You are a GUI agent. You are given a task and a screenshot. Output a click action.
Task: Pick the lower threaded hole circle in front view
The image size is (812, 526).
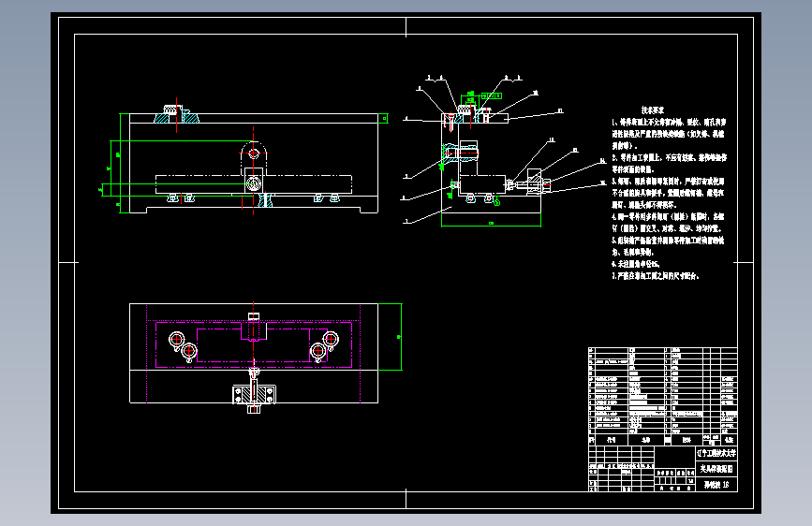[x=253, y=183]
